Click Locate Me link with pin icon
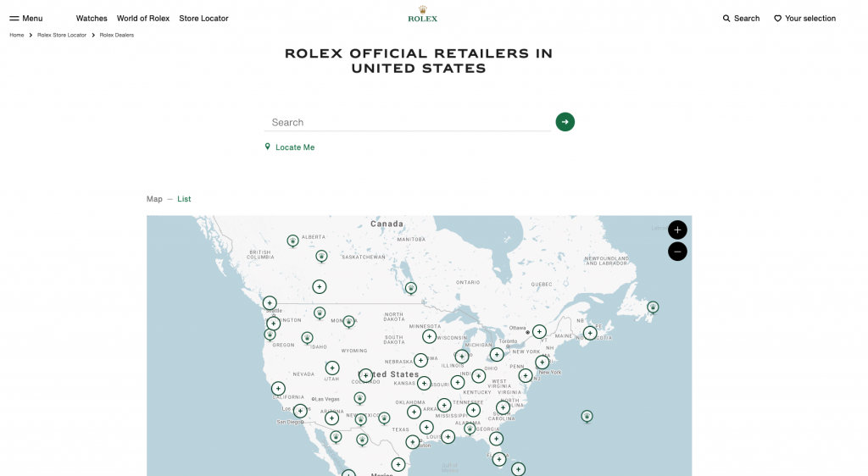The height and width of the screenshot is (476, 868). (290, 147)
